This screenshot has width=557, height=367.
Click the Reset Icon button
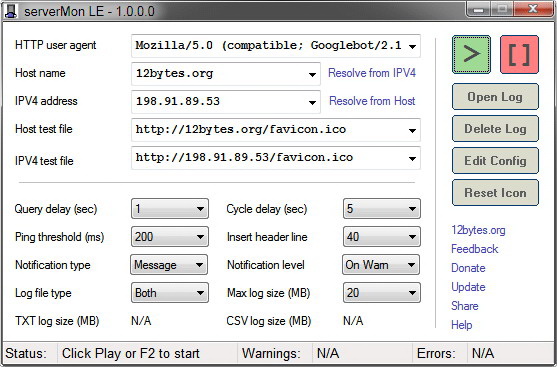(x=495, y=193)
